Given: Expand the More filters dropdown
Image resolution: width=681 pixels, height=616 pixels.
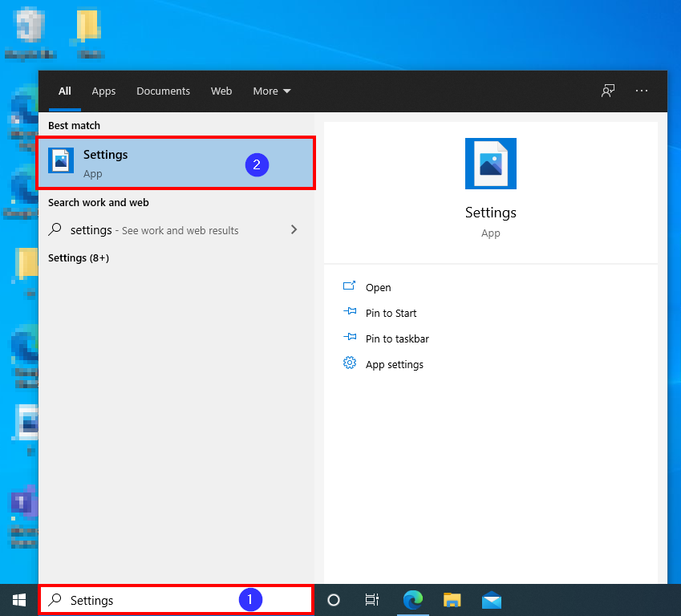Looking at the screenshot, I should click(x=272, y=91).
